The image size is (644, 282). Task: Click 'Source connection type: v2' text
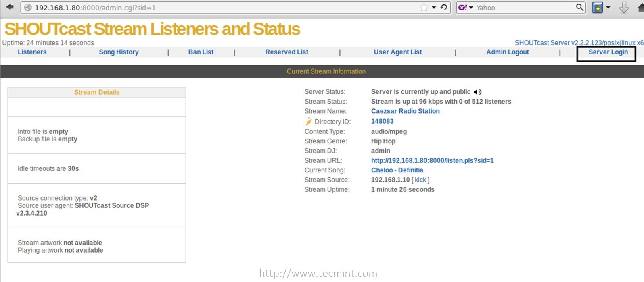click(x=57, y=198)
